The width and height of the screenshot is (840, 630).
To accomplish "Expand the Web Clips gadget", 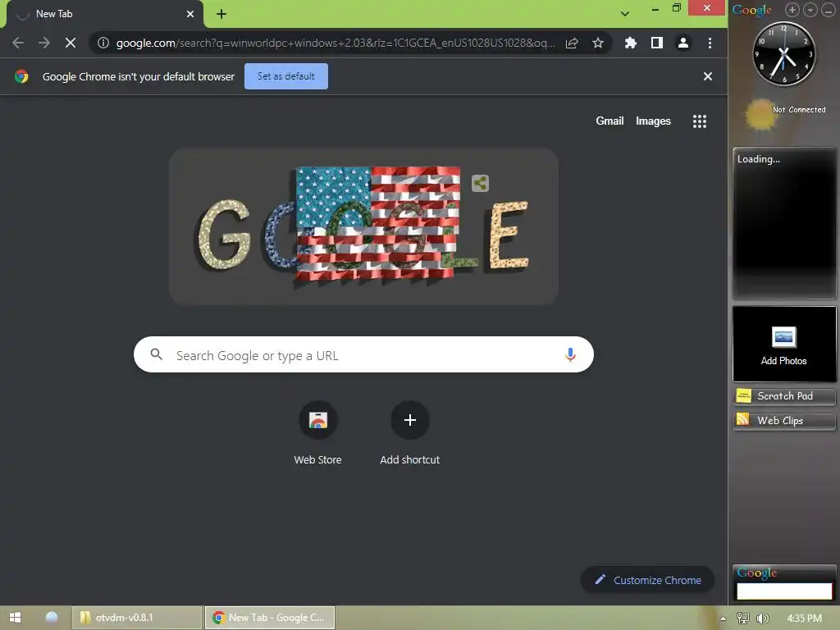I will pyautogui.click(x=783, y=421).
